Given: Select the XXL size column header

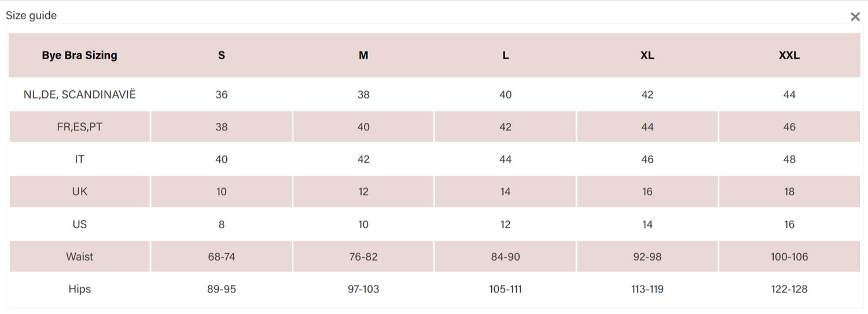Looking at the screenshot, I should pyautogui.click(x=789, y=56).
